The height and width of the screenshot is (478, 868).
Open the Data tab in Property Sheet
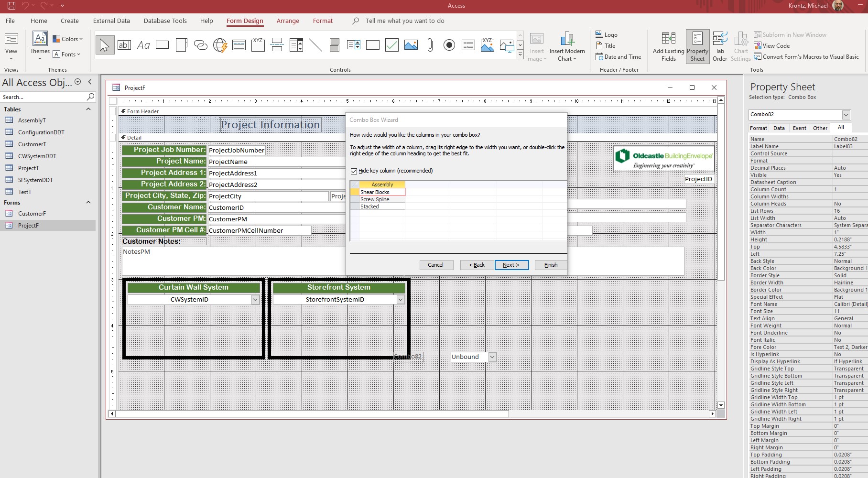point(779,128)
